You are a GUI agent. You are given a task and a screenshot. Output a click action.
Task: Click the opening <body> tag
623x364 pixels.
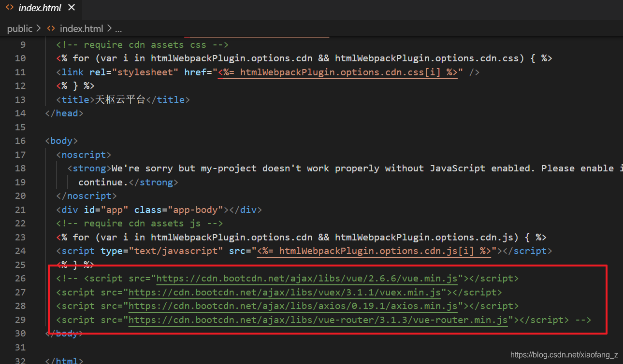[61, 141]
